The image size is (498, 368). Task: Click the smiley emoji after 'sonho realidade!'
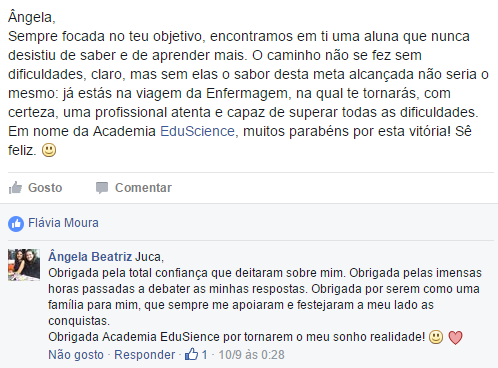[436, 337]
